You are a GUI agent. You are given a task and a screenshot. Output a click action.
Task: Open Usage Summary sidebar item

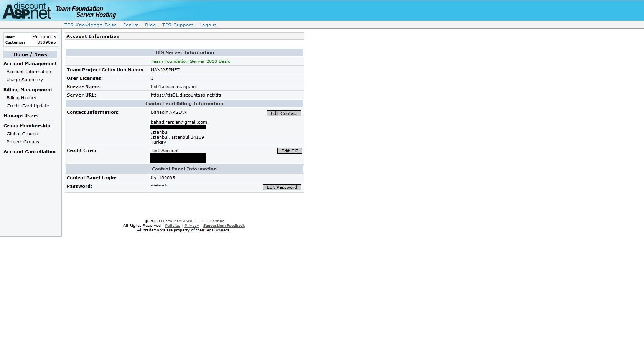25,80
